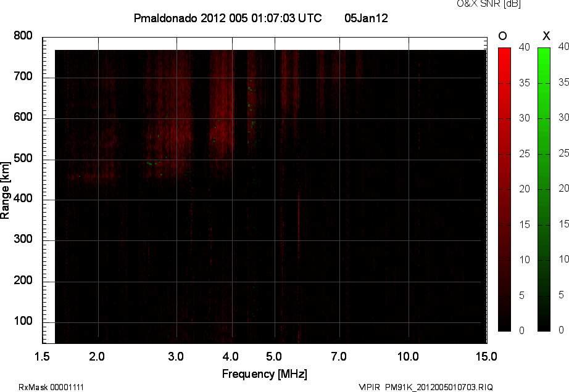
Task: Click the red echo trace near 450 km range
Action: pos(94,177)
